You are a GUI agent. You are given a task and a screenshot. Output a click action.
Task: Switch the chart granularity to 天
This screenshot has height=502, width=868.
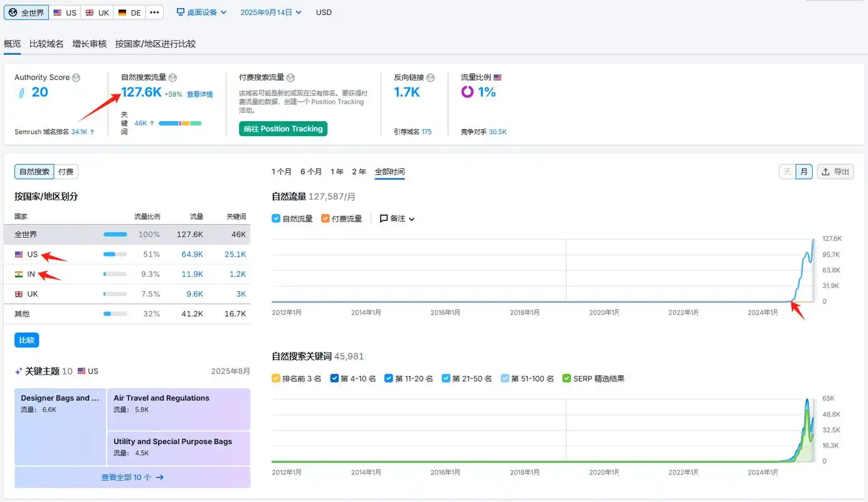pos(786,171)
